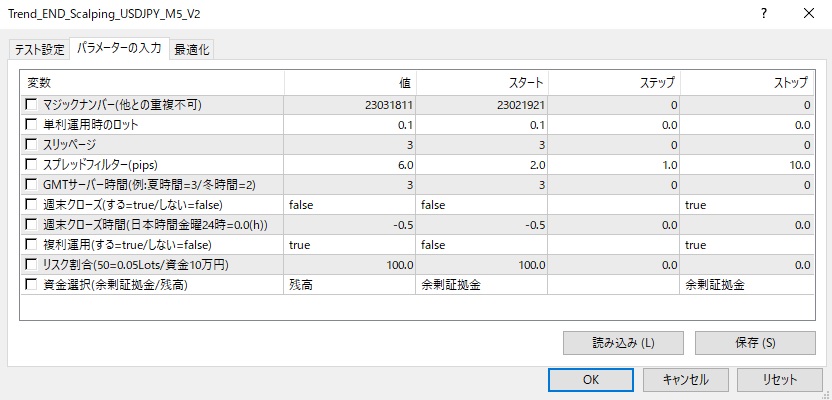Click the help question mark button
832x400 pixels.
pyautogui.click(x=765, y=14)
